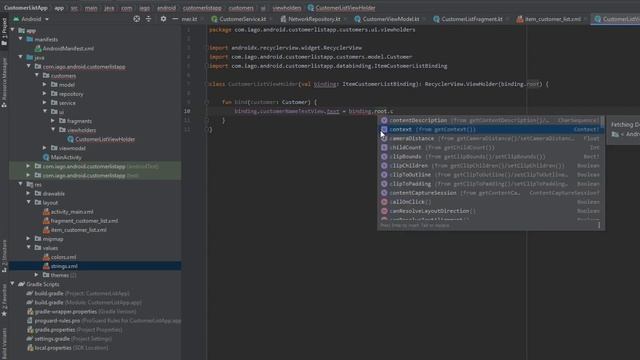640x360 pixels.
Task: Choose childCount completion suggestion
Action: pyautogui.click(x=490, y=147)
